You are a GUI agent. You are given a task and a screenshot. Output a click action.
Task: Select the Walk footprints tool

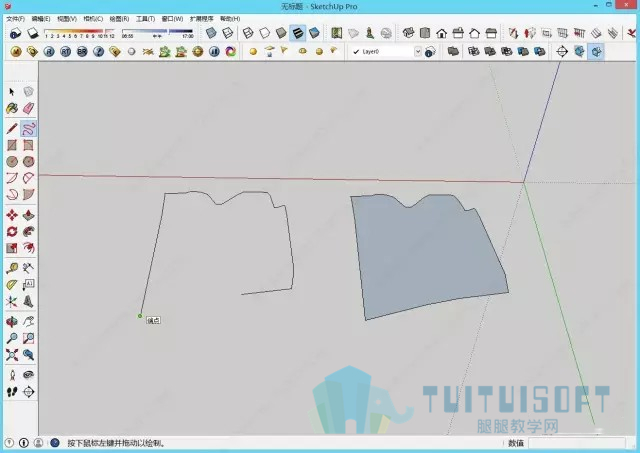click(x=12, y=392)
